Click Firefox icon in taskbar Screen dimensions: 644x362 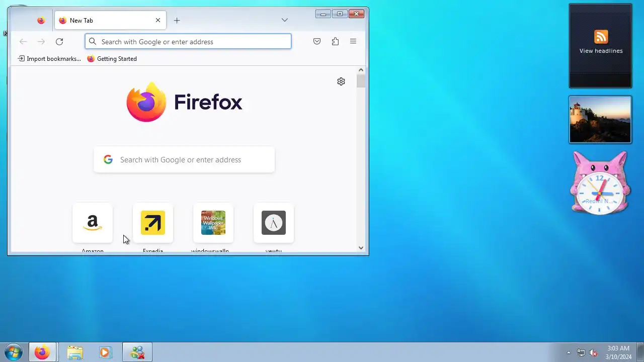(x=42, y=352)
